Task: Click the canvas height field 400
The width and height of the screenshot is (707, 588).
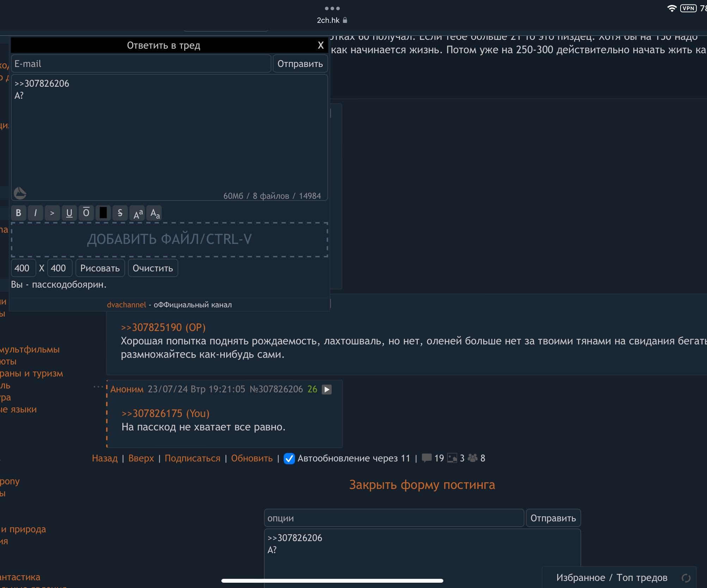Action: [x=60, y=268]
